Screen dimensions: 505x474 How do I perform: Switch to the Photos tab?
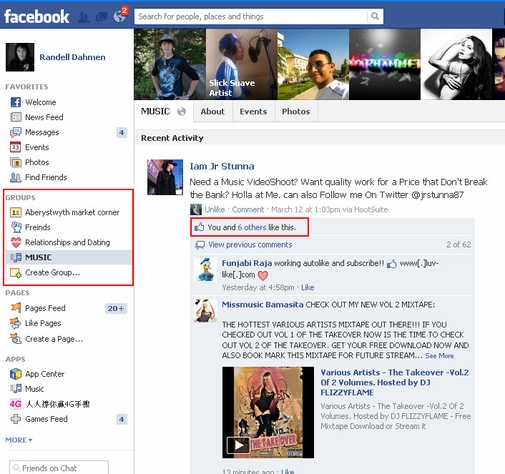[x=296, y=111]
